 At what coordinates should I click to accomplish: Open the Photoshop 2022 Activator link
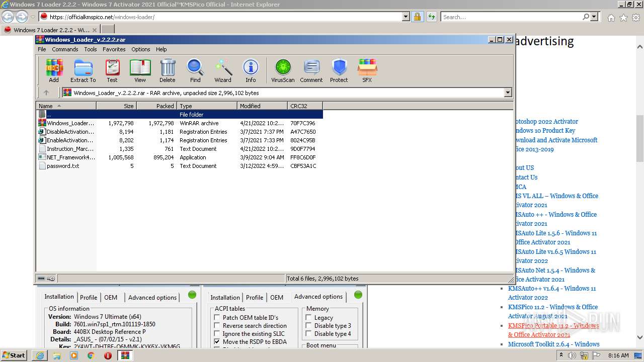click(546, 121)
